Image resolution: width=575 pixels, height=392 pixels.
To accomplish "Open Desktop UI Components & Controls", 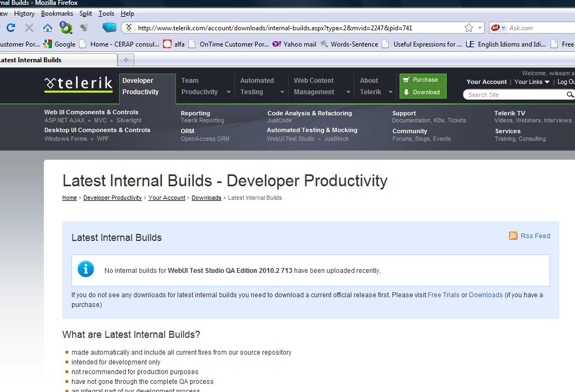I will pos(97,130).
